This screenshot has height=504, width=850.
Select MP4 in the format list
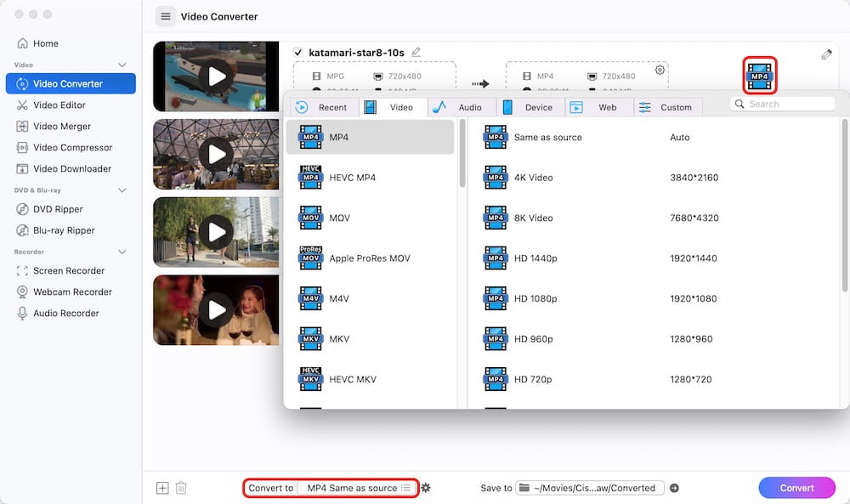click(x=371, y=137)
